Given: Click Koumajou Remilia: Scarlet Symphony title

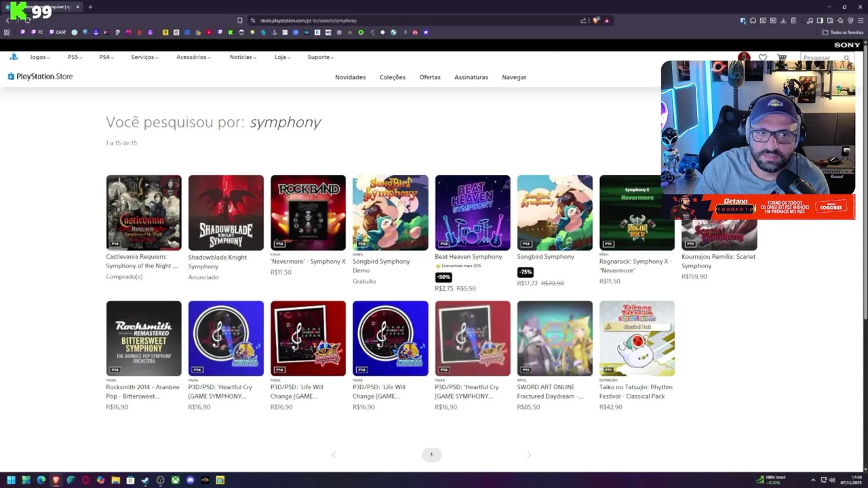Looking at the screenshot, I should click(718, 261).
